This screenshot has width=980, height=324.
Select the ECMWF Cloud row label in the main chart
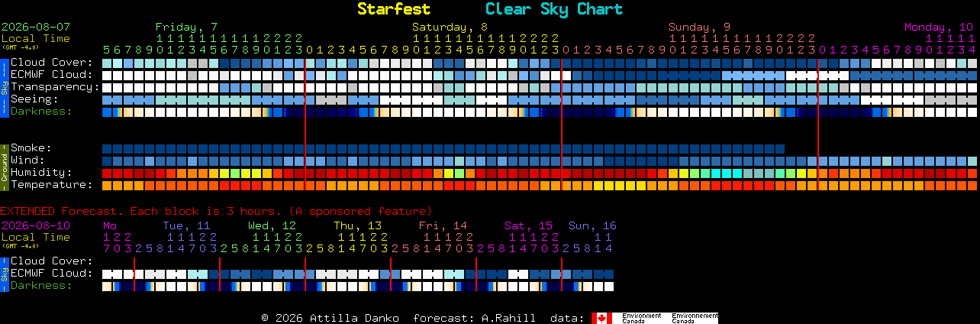tap(52, 75)
